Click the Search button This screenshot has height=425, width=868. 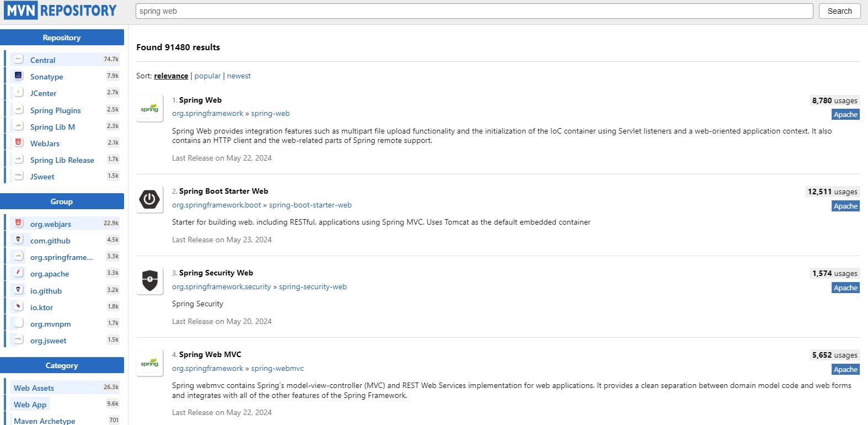tap(839, 11)
